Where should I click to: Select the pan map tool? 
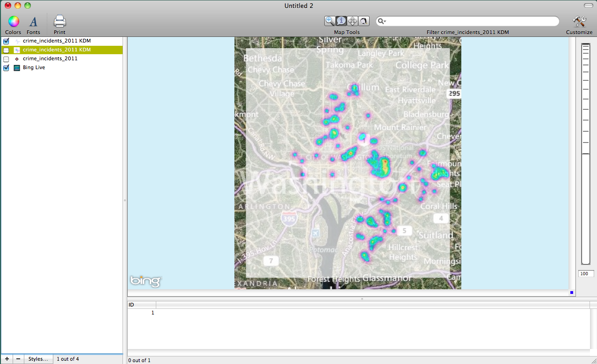(x=352, y=21)
